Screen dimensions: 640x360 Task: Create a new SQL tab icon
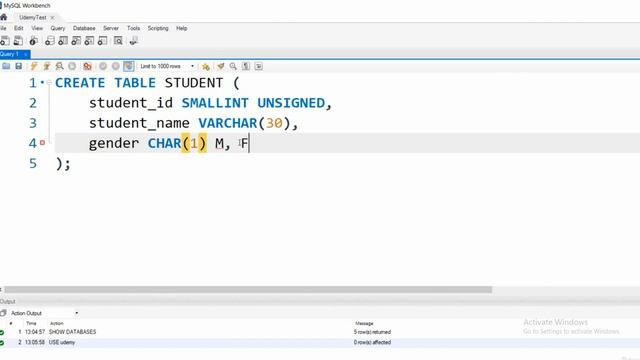click(x=5, y=41)
